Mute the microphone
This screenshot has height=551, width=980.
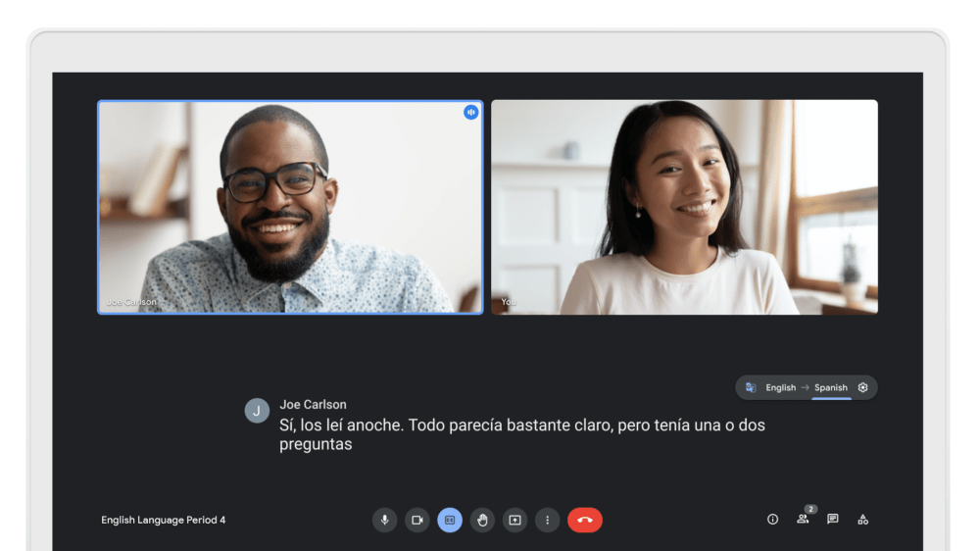(384, 520)
